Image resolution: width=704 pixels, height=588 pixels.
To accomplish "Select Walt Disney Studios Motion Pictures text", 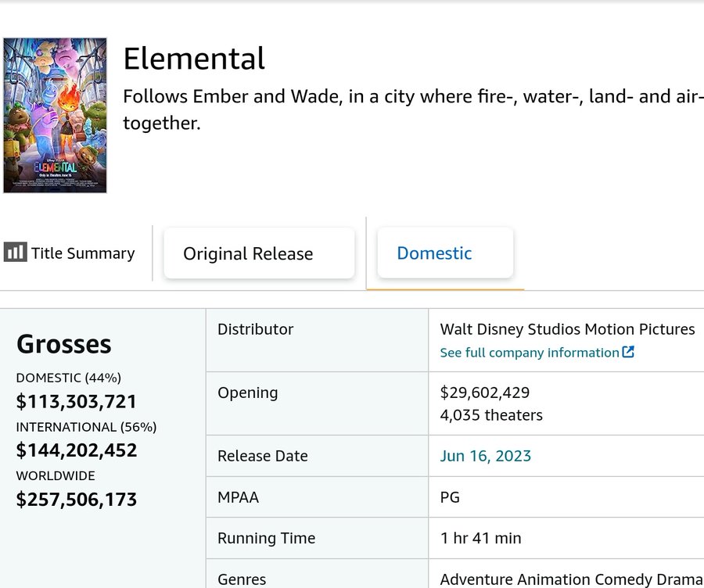I will coord(568,329).
